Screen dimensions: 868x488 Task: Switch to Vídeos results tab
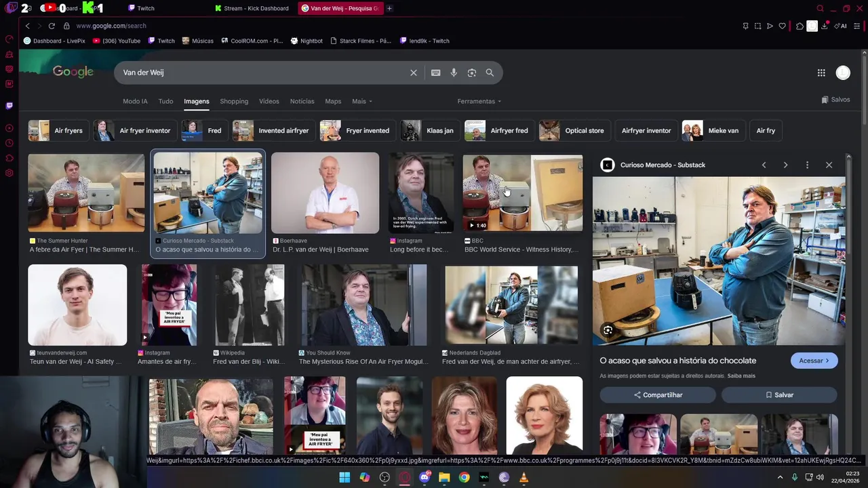pyautogui.click(x=269, y=101)
